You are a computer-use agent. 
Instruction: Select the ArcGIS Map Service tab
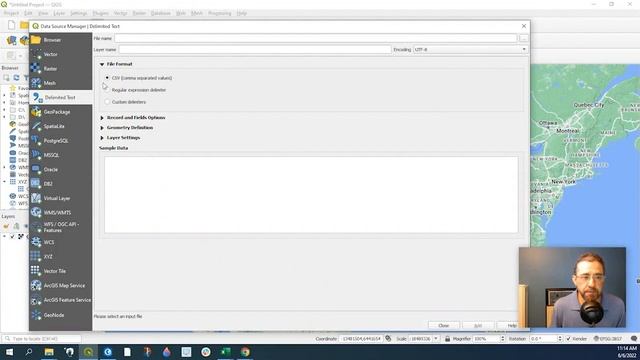click(x=60, y=285)
